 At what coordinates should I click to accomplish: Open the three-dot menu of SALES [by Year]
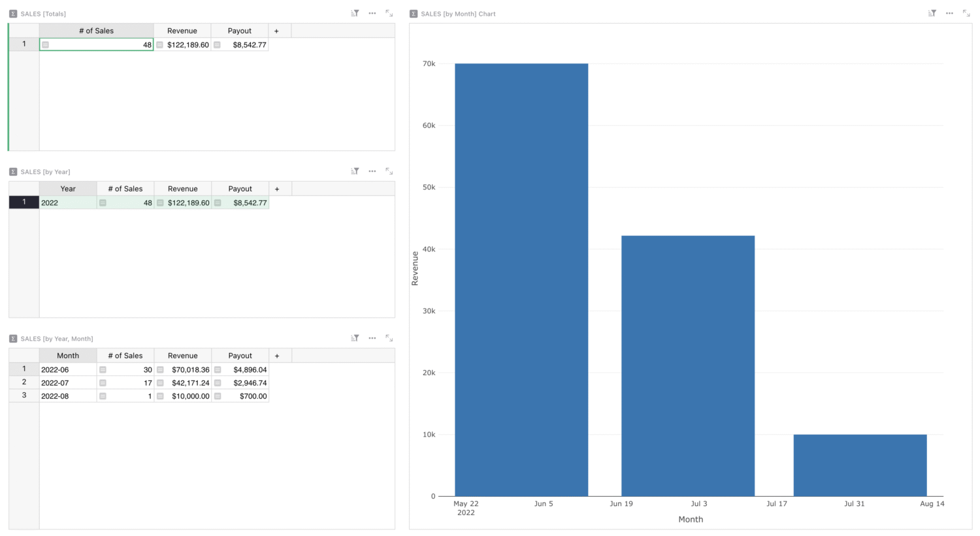[372, 171]
